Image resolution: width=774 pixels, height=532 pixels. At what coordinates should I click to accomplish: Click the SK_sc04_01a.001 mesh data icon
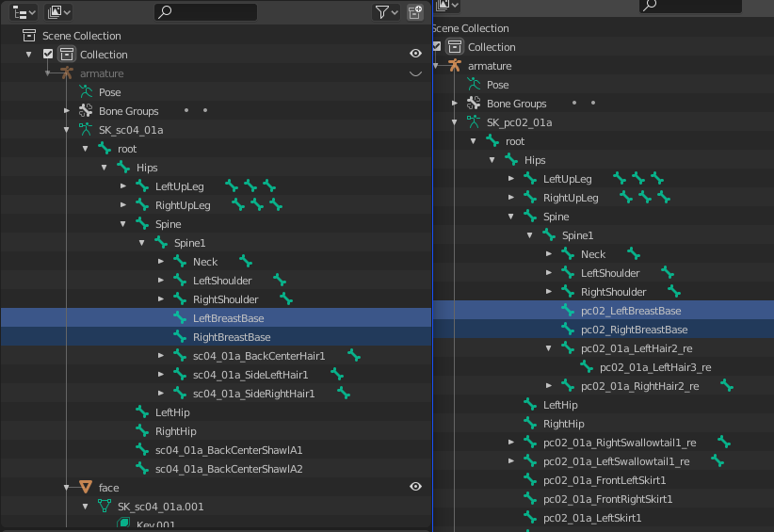point(105,506)
